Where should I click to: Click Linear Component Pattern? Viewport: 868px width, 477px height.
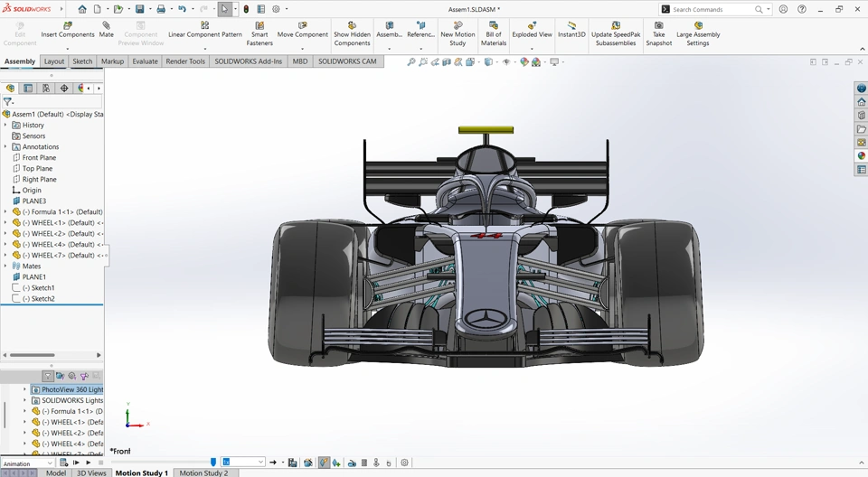(205, 31)
